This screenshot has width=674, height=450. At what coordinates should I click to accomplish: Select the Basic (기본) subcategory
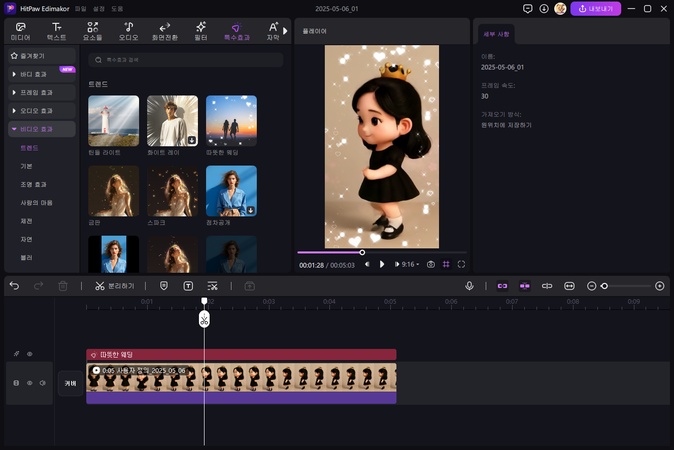click(x=26, y=166)
